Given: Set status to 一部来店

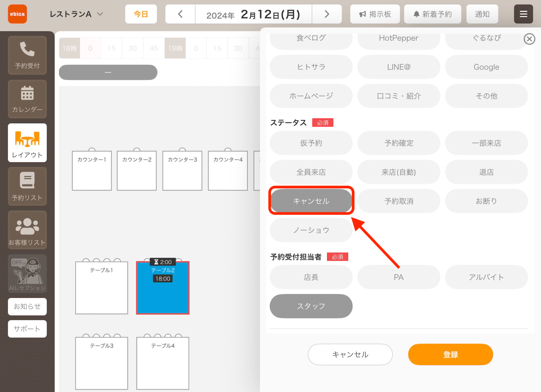Looking at the screenshot, I should pos(486,143).
